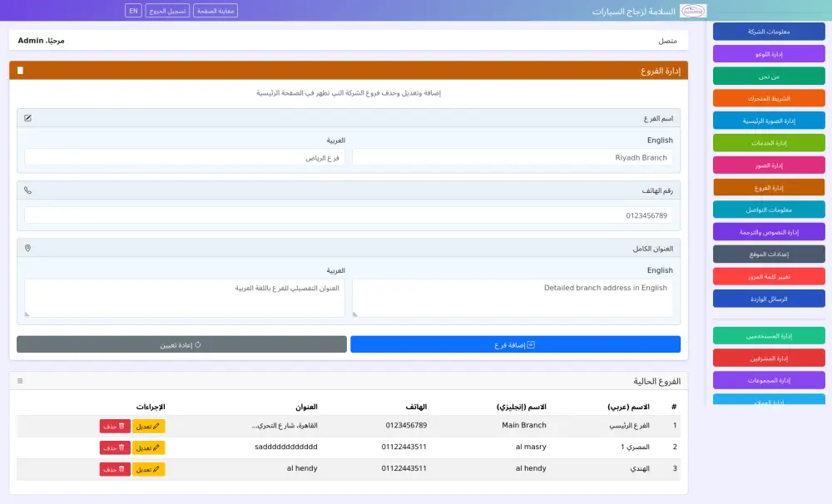
Task: Open الرسائل الواردة in the sidebar
Action: pyautogui.click(x=769, y=299)
